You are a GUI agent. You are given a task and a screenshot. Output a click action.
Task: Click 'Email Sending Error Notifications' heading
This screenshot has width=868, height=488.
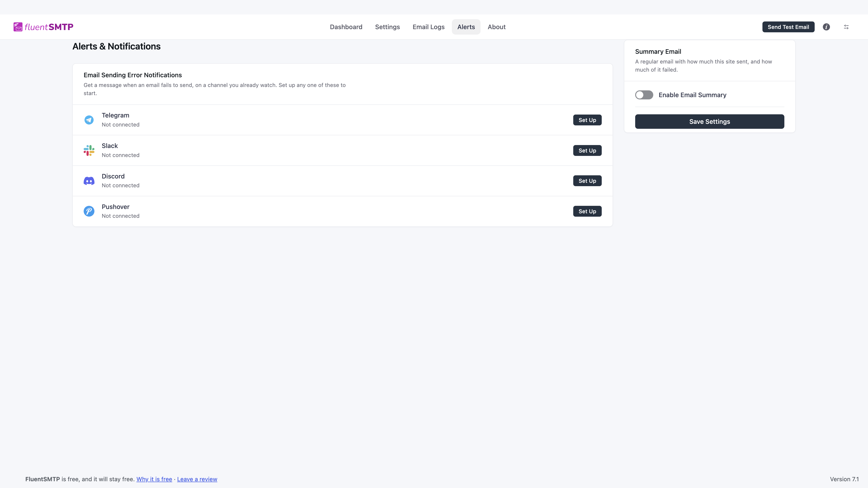[133, 75]
